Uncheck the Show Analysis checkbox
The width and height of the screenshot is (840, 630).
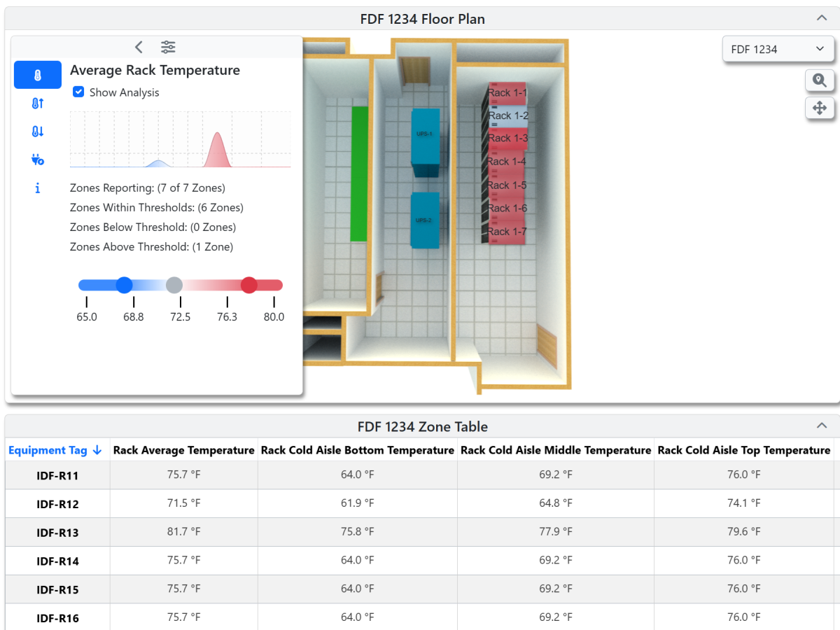point(78,92)
